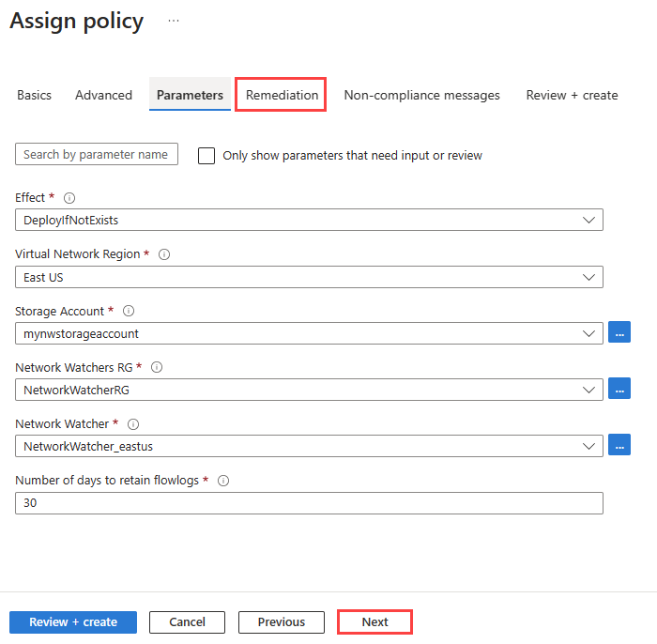Click info icon beside Storage Account label
This screenshot has height=644, width=657.
coord(129,311)
